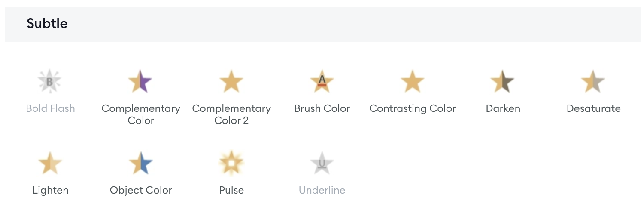Click the grayed-out Underline star icon
Screen dimensions: 644x210
coord(322,163)
